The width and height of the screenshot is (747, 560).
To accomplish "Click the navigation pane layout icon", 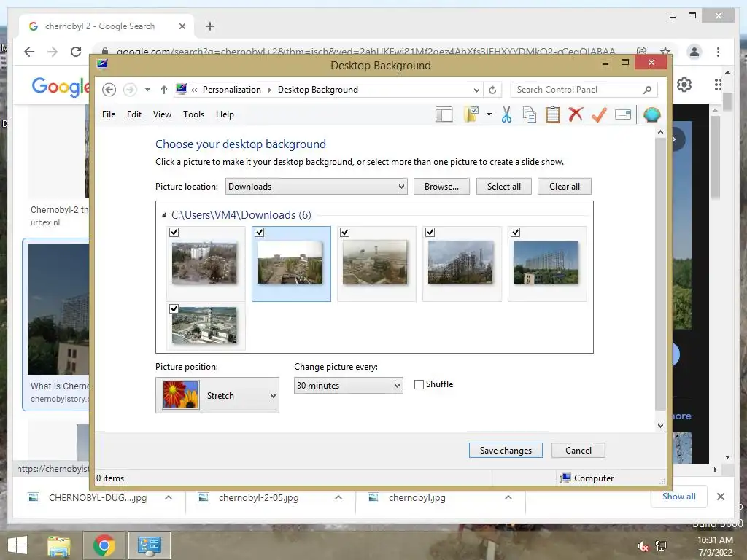I will coord(444,114).
